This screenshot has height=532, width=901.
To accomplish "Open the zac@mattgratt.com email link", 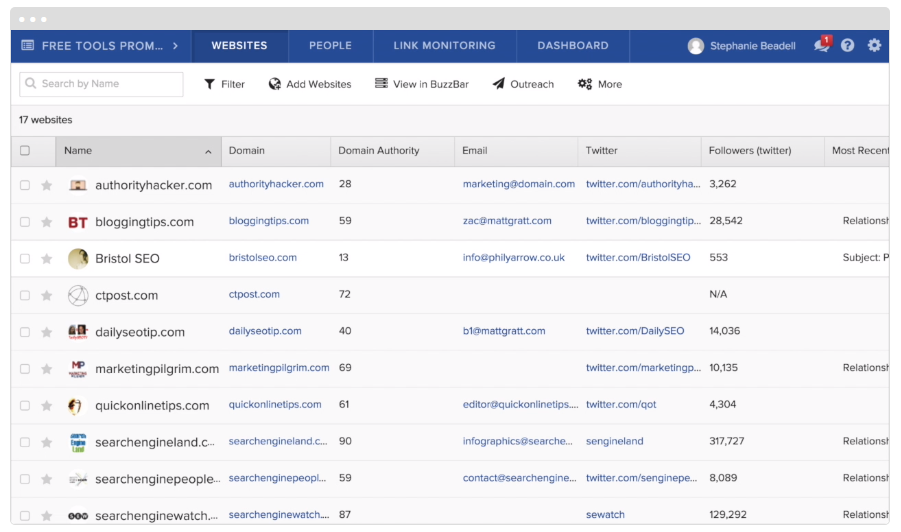I will coord(507,221).
